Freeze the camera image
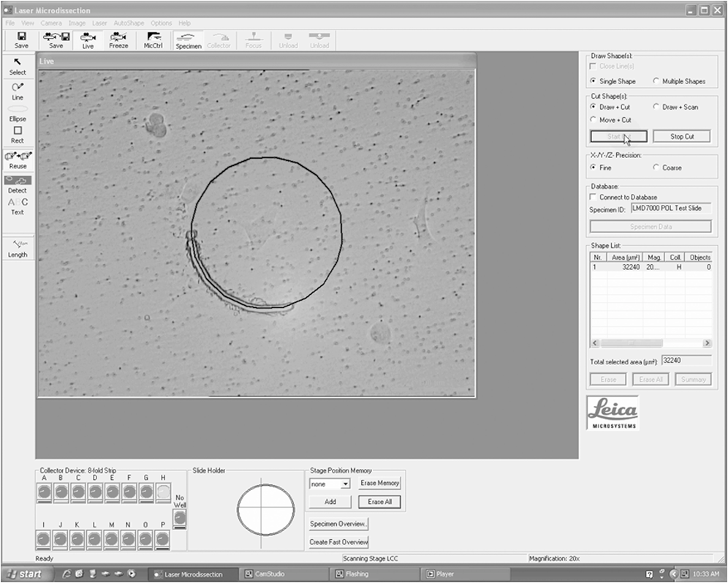Screen dimensions: 728x583 pos(118,40)
